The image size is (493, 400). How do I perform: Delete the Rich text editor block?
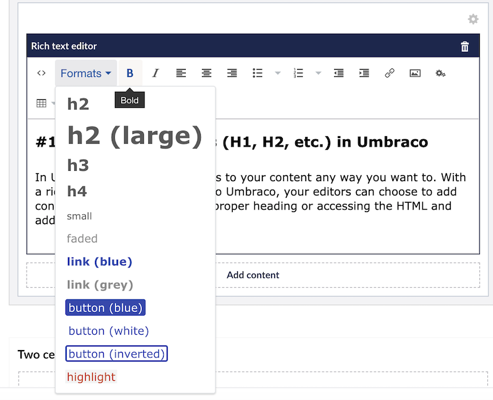pos(465,46)
